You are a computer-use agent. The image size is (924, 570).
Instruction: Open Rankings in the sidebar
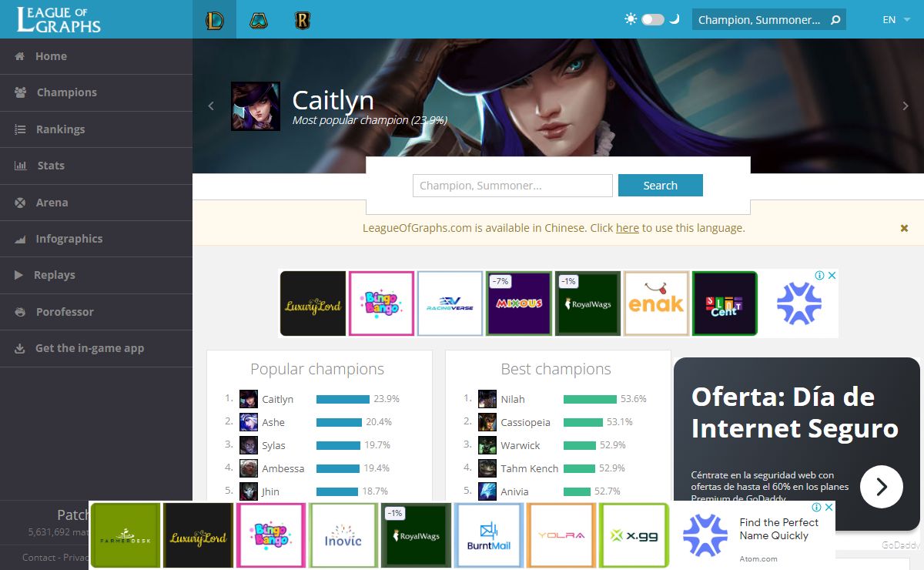pyautogui.click(x=96, y=129)
